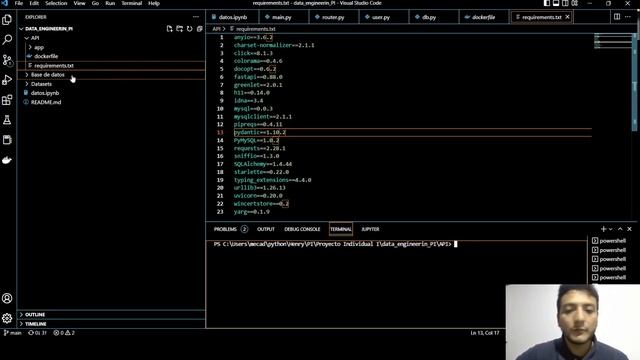Screen dimensions: 640x360
Task: Open the Terminal menu
Action: 131,3
